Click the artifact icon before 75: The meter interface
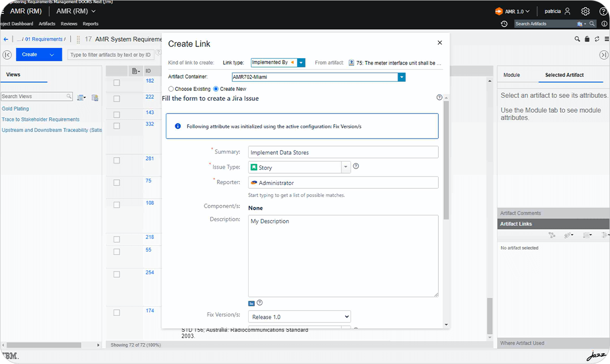The image size is (610, 364). tap(351, 63)
